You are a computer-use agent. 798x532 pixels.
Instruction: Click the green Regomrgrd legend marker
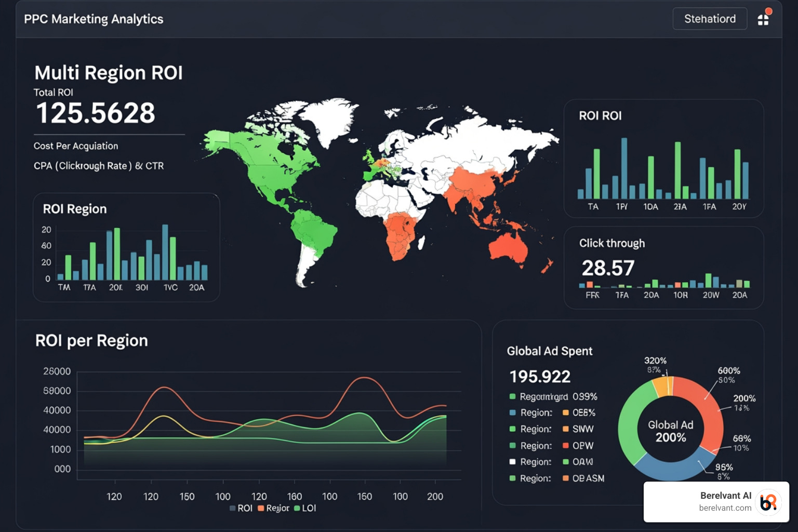[x=512, y=396]
